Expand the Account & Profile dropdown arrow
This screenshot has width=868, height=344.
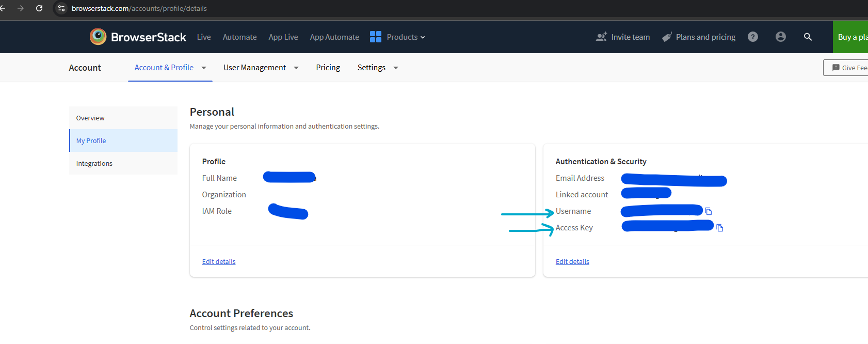(x=204, y=68)
